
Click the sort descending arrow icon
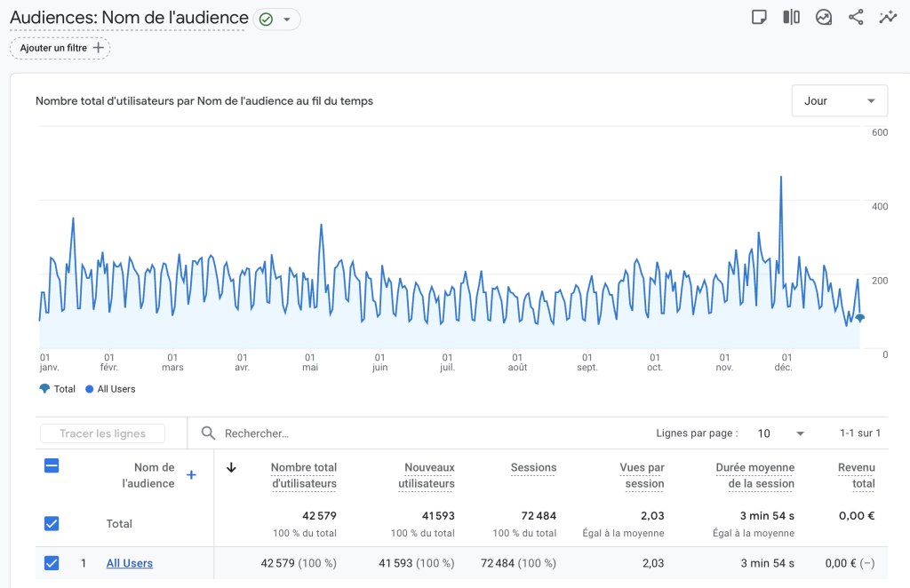[x=231, y=468]
